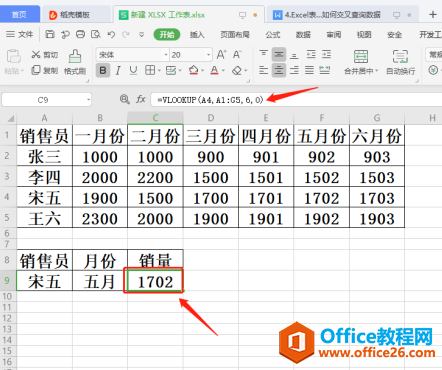The height and width of the screenshot is (370, 442).
Task: Open the Borders dropdown arrow
Action: click(159, 71)
